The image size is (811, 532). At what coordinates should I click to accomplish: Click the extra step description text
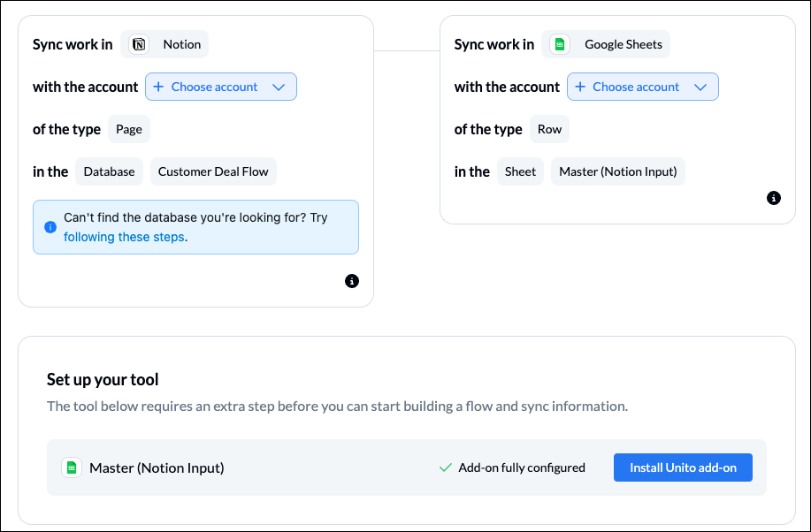337,407
